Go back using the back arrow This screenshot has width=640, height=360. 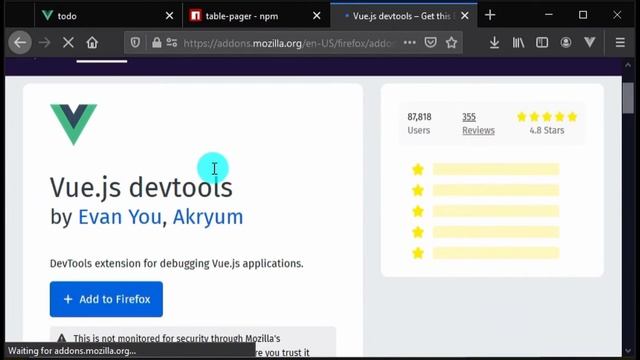point(20,42)
